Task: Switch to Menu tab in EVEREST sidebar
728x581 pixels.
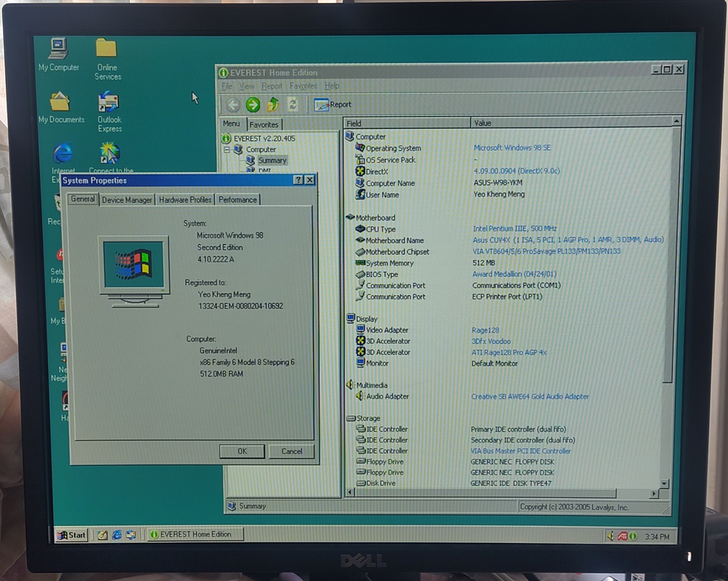Action: point(231,124)
